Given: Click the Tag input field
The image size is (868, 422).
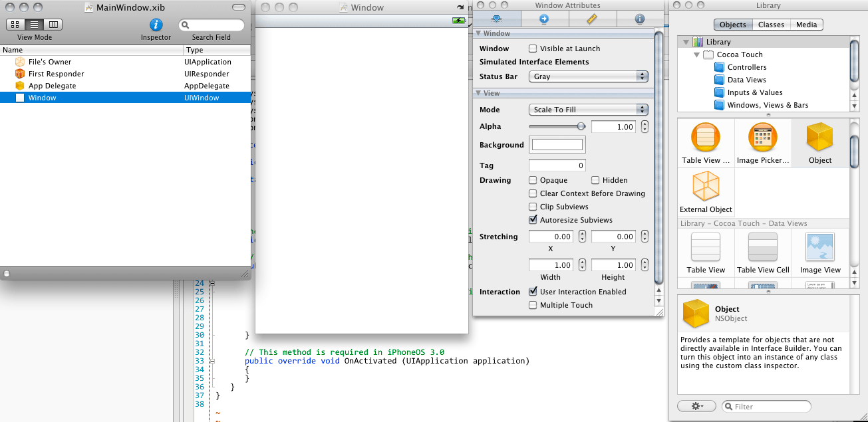Looking at the screenshot, I should coord(557,165).
